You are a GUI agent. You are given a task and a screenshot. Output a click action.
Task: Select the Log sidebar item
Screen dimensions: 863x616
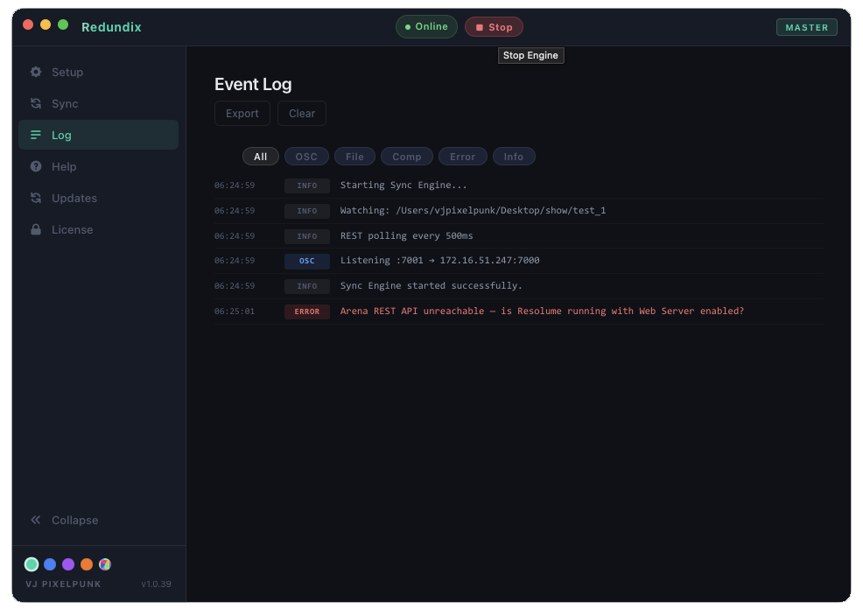[x=99, y=135]
